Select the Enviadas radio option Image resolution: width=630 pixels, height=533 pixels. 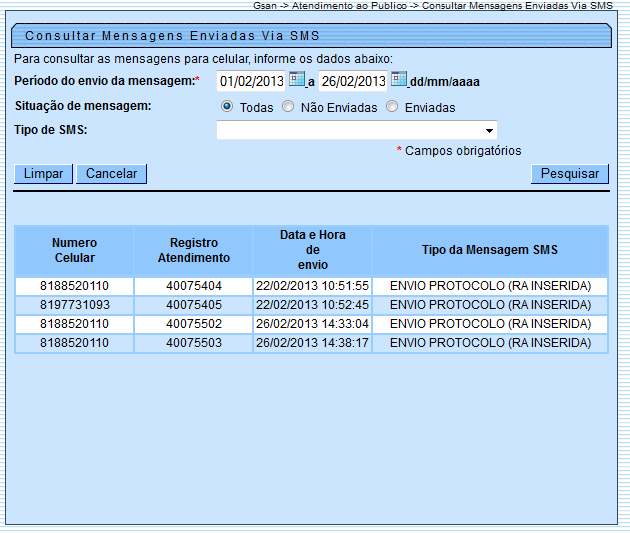(392, 107)
